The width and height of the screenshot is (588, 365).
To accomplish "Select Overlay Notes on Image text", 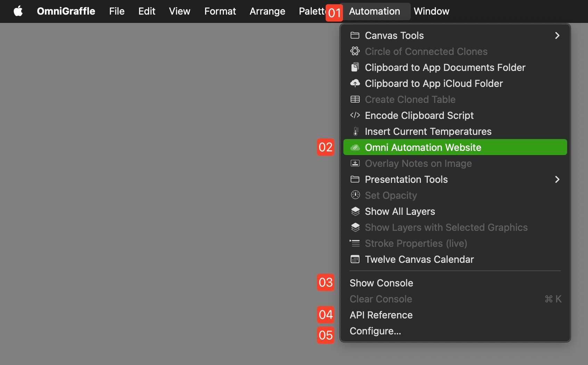I will [418, 163].
